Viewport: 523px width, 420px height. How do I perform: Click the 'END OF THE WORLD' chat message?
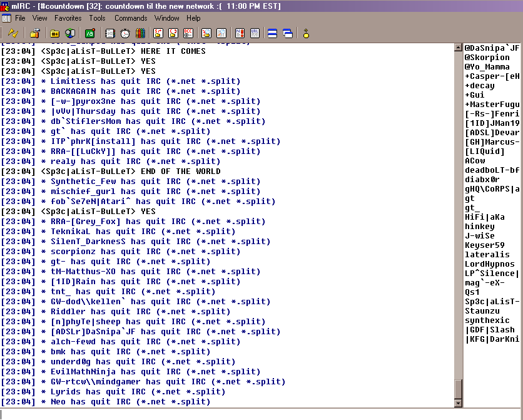(x=180, y=171)
